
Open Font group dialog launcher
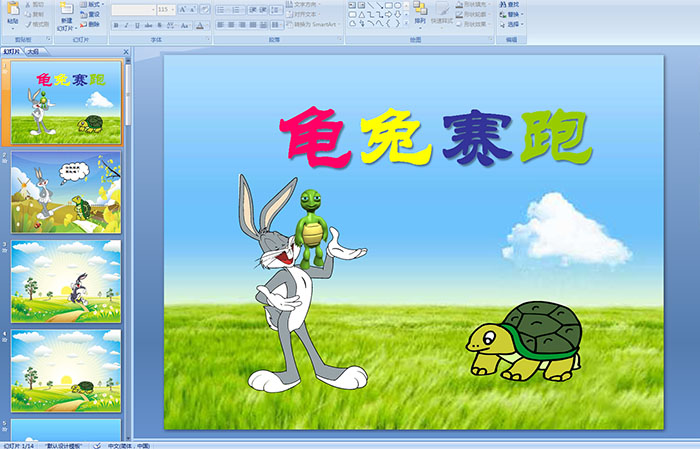pos(208,39)
